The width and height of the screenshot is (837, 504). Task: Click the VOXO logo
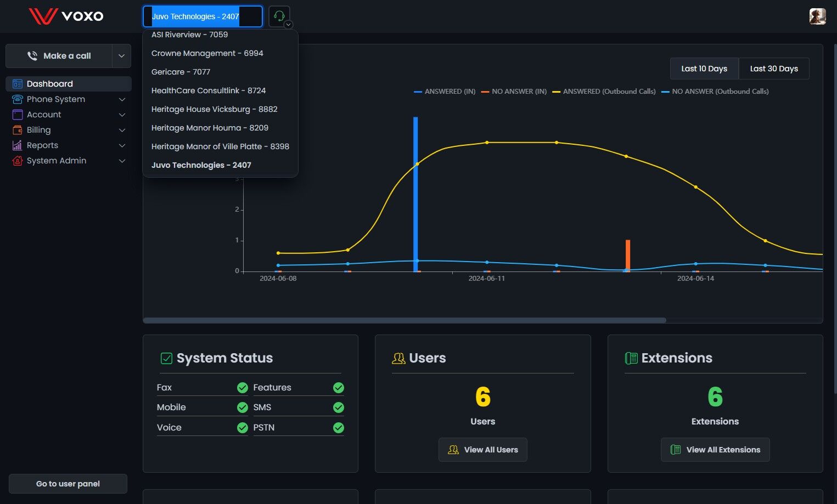[x=66, y=16]
